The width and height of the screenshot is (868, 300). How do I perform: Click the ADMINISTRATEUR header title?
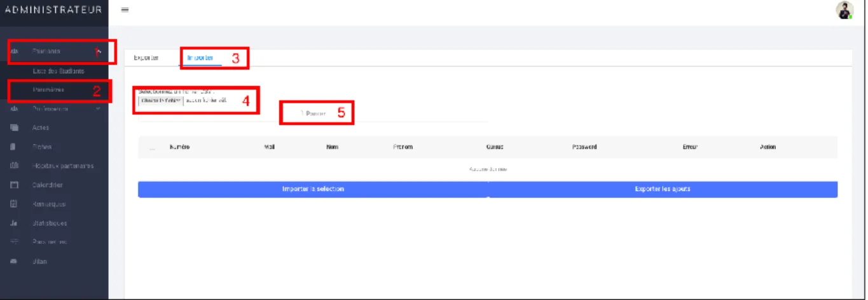tap(53, 10)
